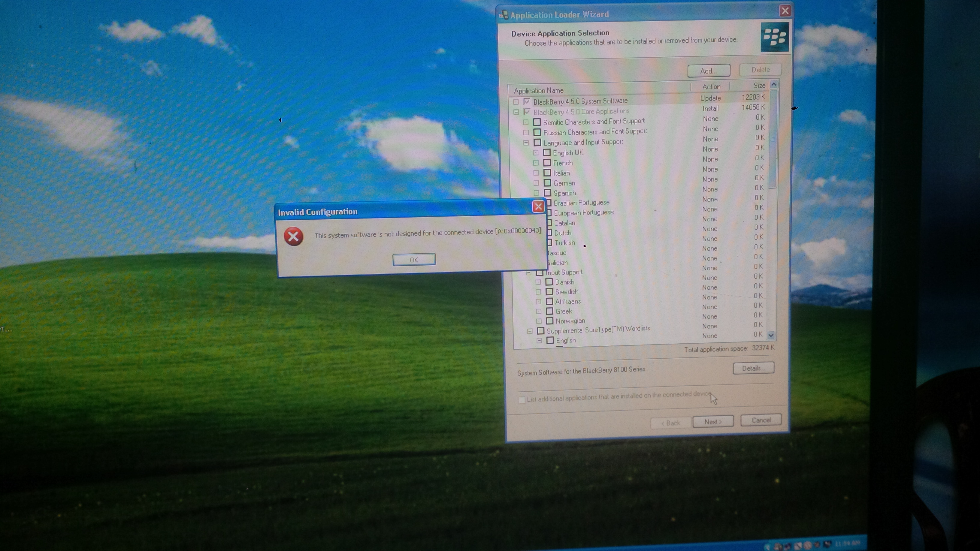The height and width of the screenshot is (551, 980).
Task: Click the Action column header
Action: (x=711, y=87)
